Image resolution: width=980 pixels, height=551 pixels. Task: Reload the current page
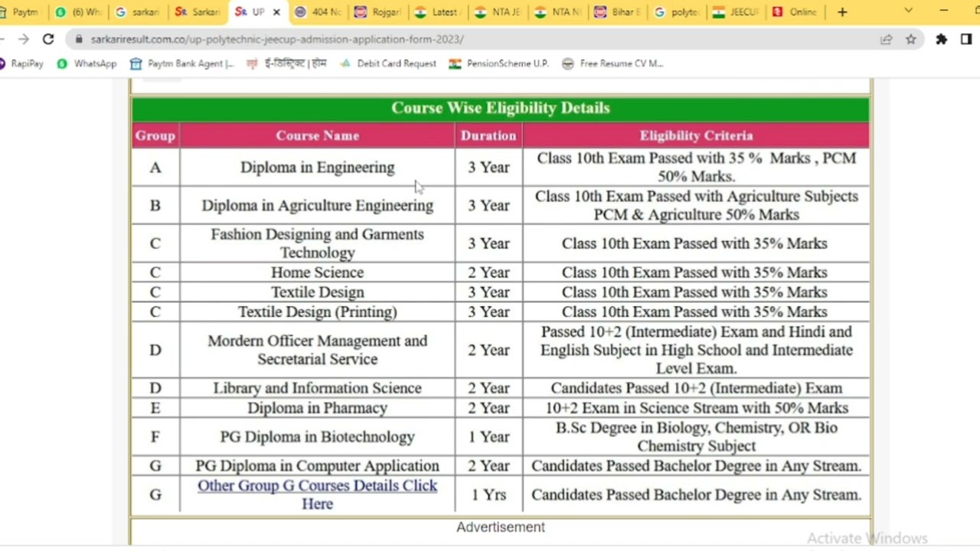click(x=48, y=39)
